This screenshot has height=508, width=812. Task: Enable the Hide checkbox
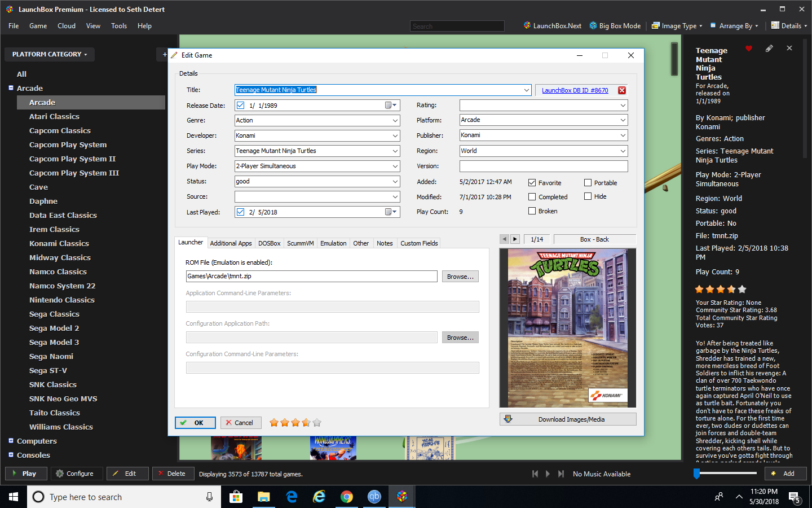(588, 196)
